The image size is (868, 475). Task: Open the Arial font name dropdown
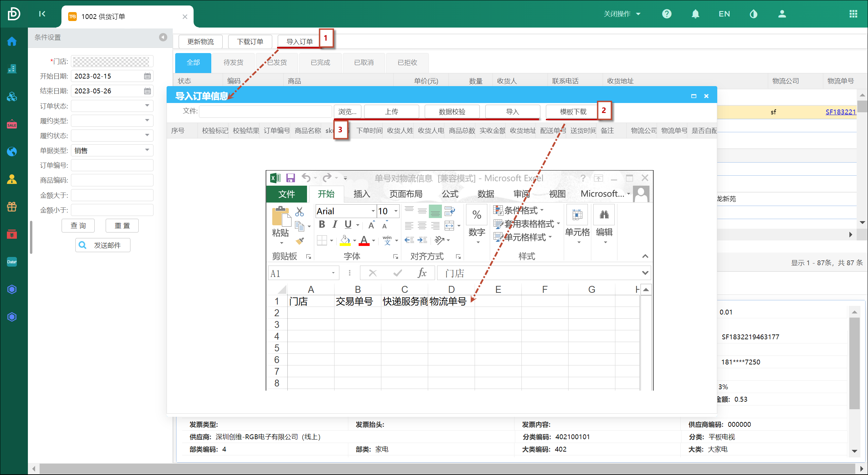[x=373, y=211]
